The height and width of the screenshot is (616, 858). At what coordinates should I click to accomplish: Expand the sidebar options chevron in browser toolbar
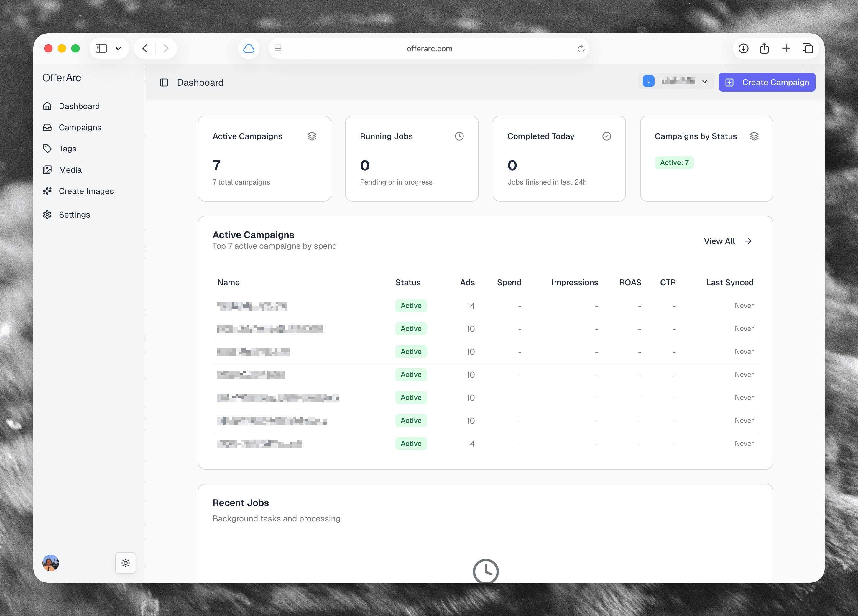(118, 48)
